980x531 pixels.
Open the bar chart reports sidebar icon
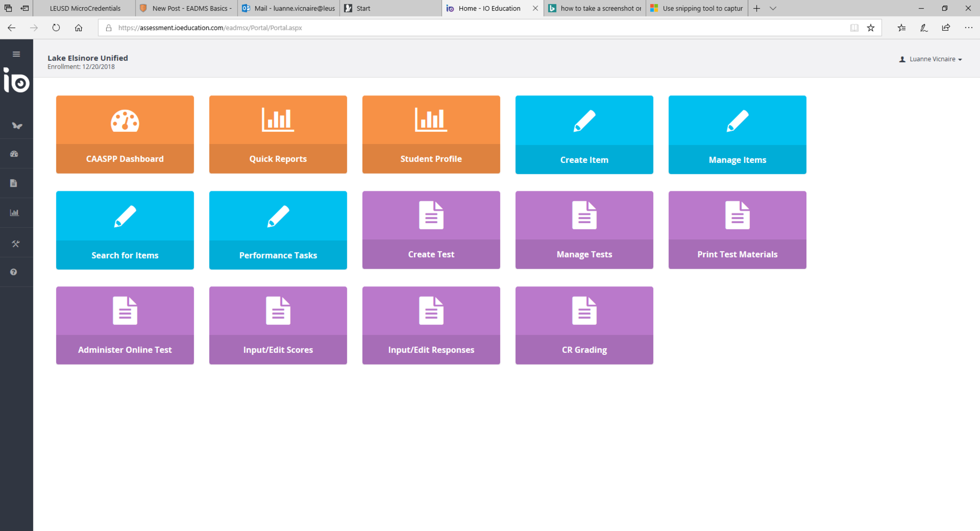click(x=14, y=213)
